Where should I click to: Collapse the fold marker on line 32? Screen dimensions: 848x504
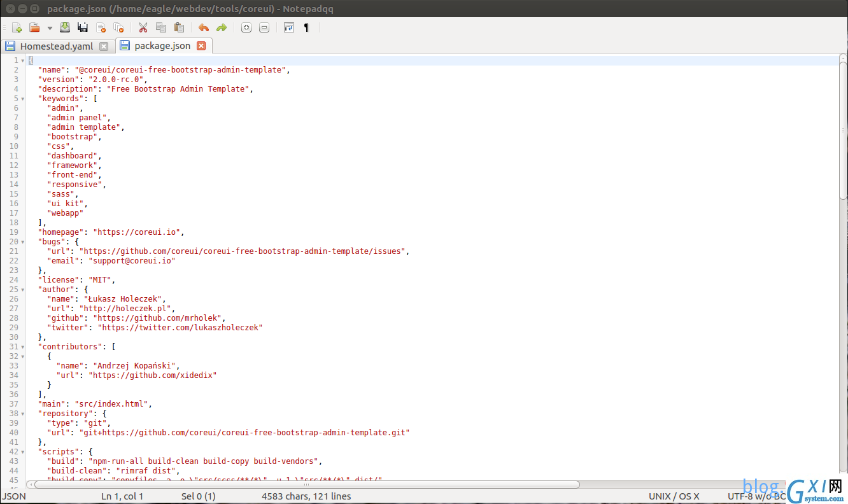point(23,356)
